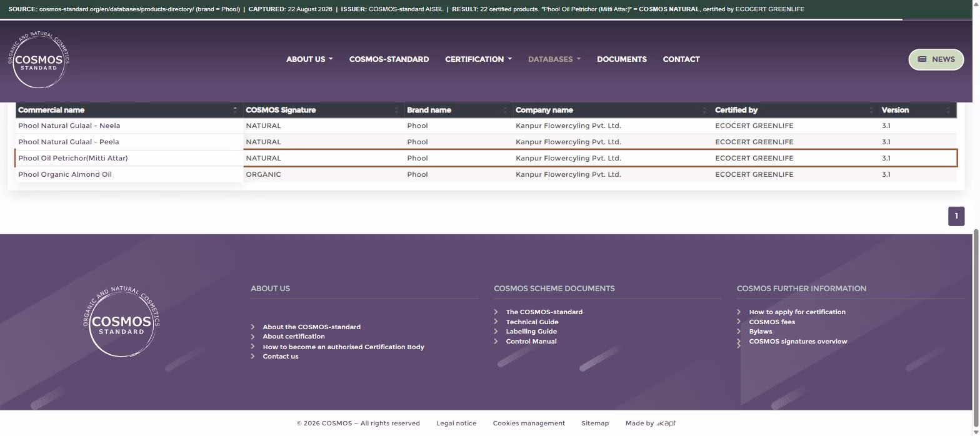
Task: Open the Sitemap link
Action: point(595,424)
